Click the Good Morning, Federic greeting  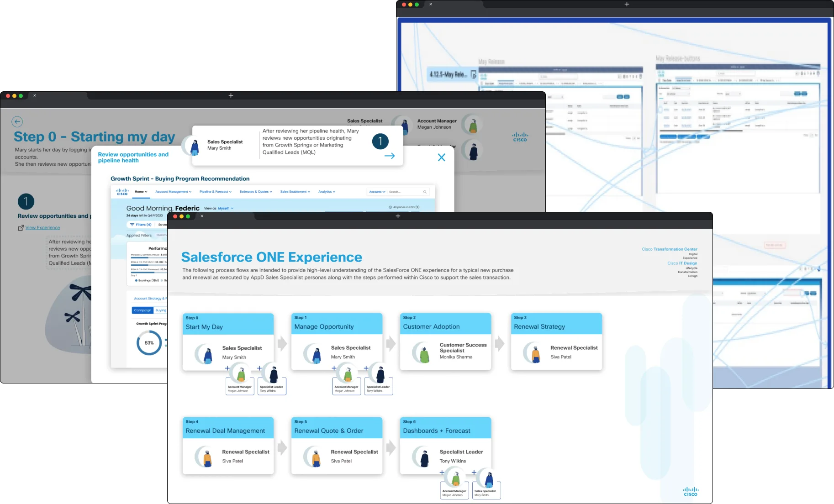click(163, 208)
